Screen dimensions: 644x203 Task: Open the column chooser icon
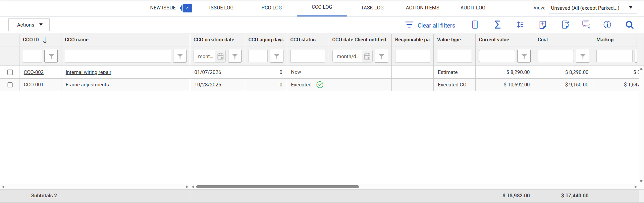pos(475,25)
